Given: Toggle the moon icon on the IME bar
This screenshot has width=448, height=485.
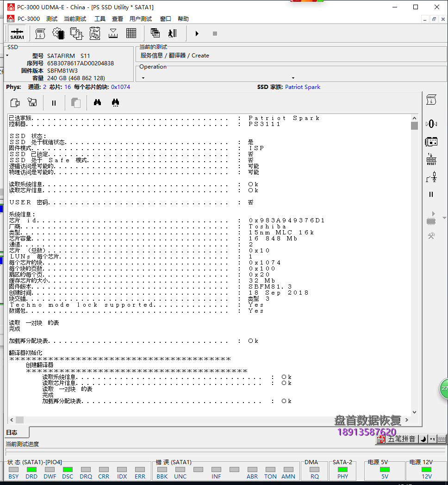Looking at the screenshot, I should (423, 439).
